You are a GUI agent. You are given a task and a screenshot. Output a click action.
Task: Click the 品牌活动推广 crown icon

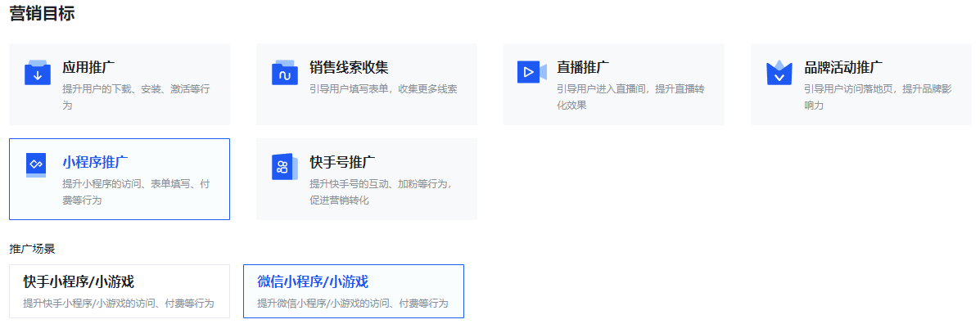tap(779, 73)
